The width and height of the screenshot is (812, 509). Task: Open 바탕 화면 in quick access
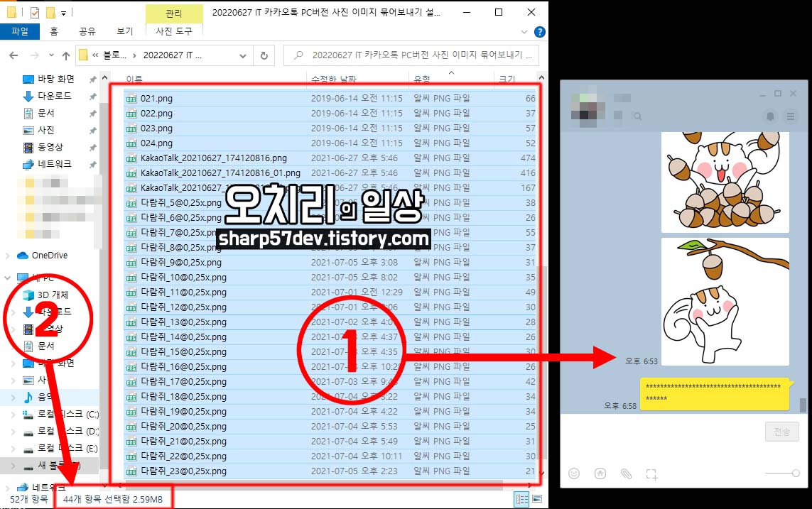[x=56, y=79]
